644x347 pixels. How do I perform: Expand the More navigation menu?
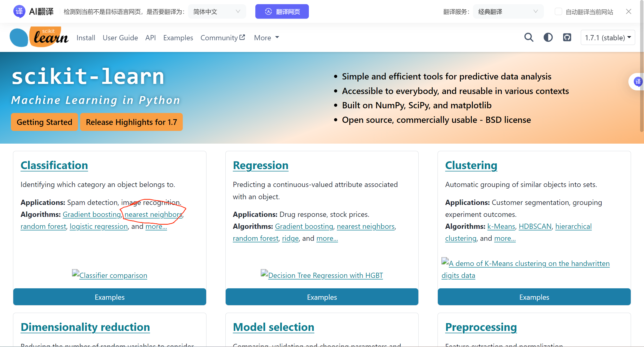click(266, 38)
